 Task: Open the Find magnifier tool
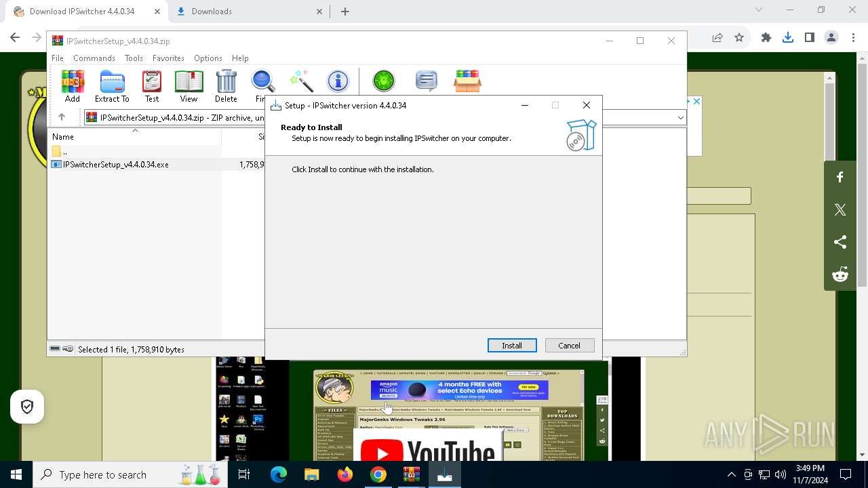click(262, 86)
